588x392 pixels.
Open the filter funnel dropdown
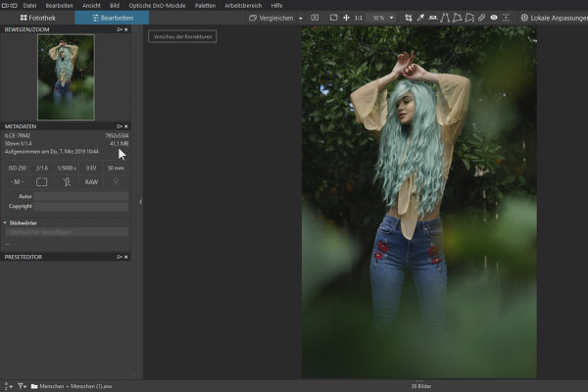point(22,386)
